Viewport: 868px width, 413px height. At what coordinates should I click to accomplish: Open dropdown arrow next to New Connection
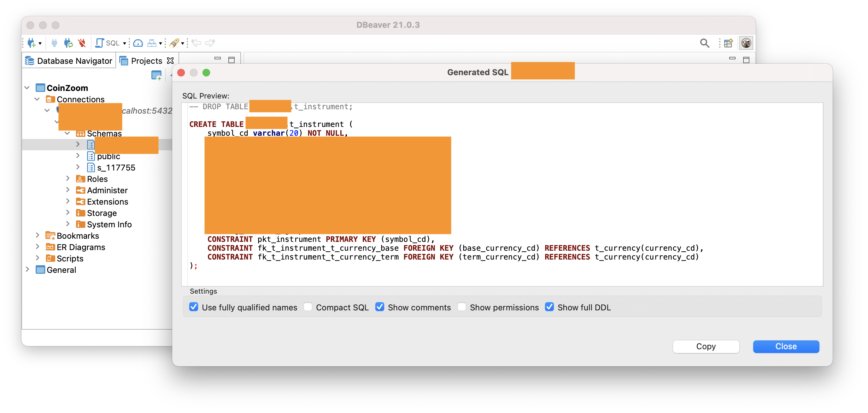[40, 43]
